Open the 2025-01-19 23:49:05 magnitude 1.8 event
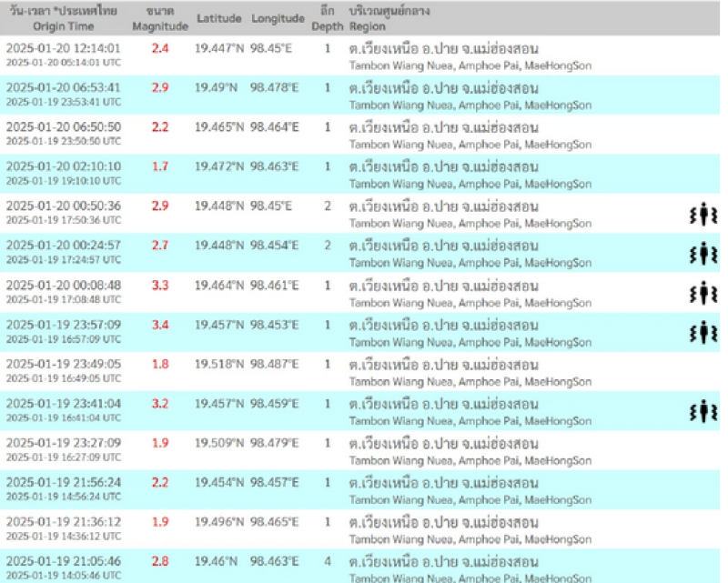Screen dimensions: 728x583 [x=63, y=364]
